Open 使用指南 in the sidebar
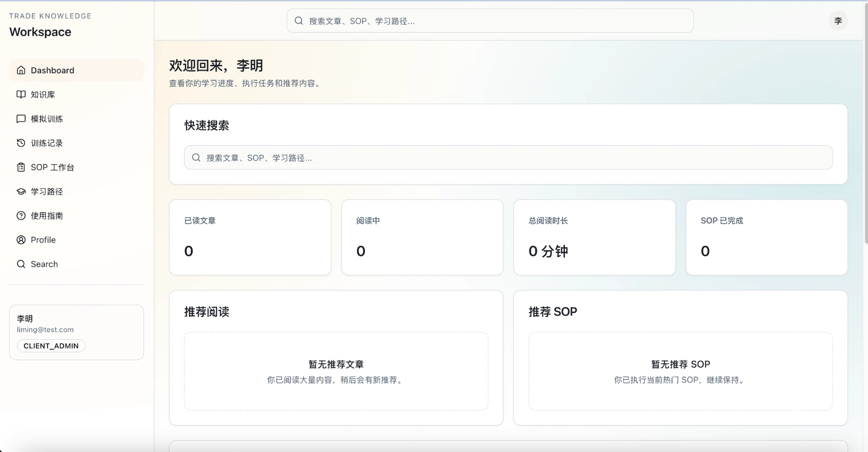Viewport: 868px width, 452px height. [x=76, y=216]
